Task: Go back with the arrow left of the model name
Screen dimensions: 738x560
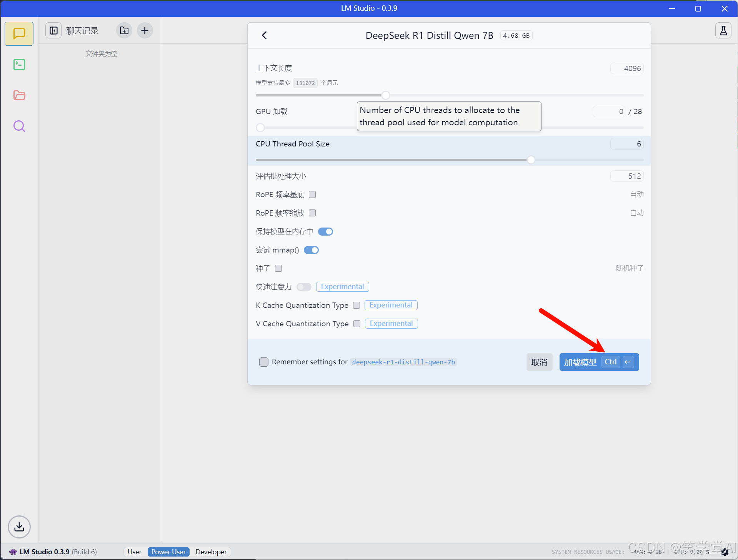Action: tap(264, 35)
